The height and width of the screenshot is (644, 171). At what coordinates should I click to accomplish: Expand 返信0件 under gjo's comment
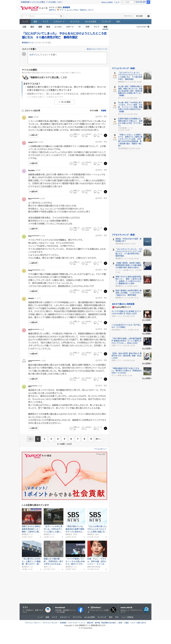click(33, 428)
